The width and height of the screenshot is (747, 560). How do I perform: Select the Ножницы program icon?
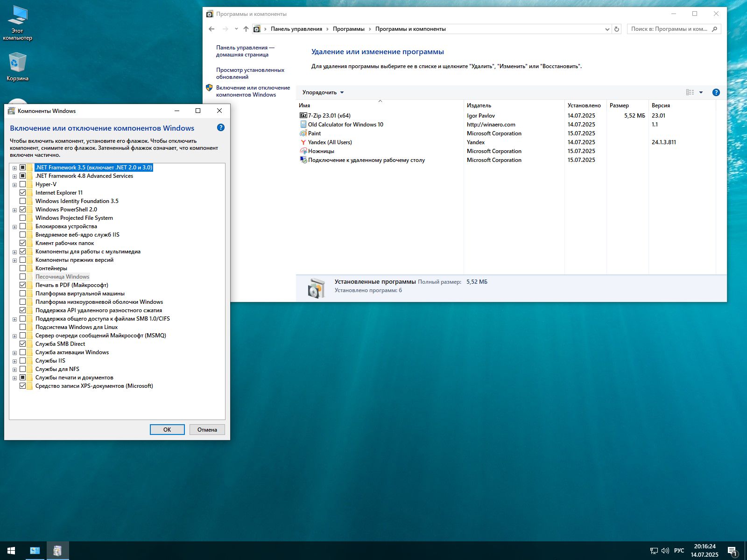coord(303,151)
